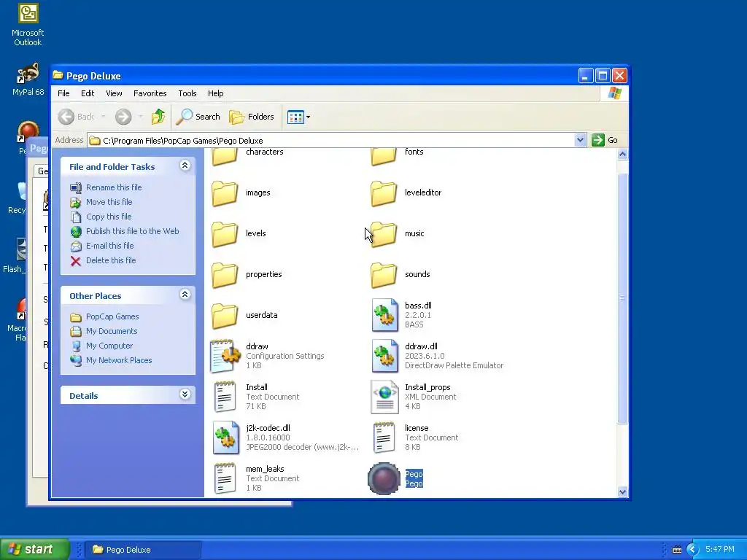Open the characters folder
This screenshot has height=560, width=747.
coord(247,155)
